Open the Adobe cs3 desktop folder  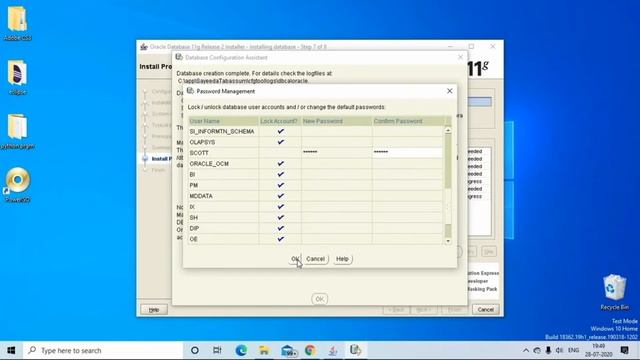click(18, 22)
